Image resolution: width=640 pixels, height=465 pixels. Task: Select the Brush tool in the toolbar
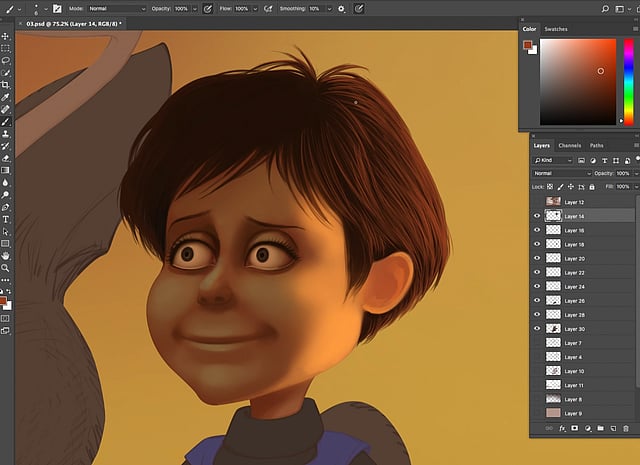5,122
